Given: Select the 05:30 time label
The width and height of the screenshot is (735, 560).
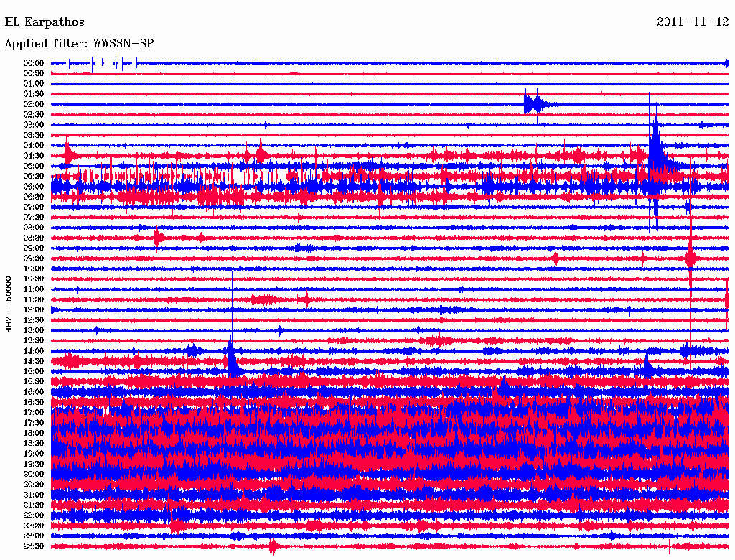Looking at the screenshot, I should [34, 177].
